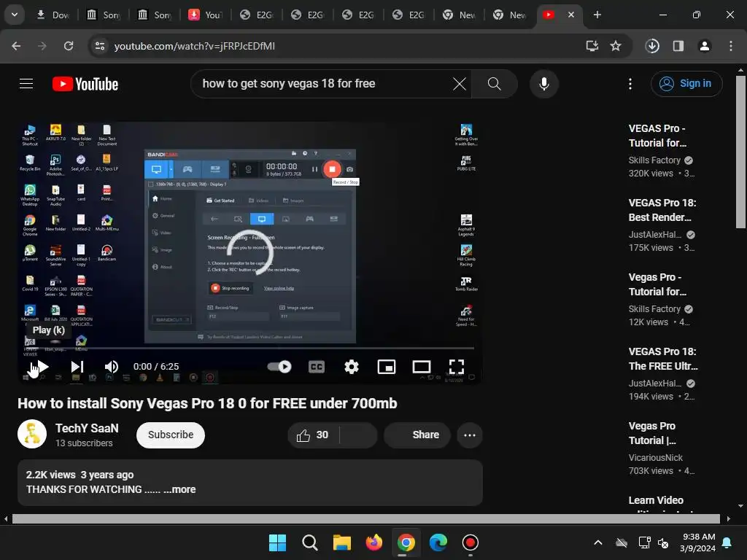Switch to the 'Dow' tab
This screenshot has height=560, width=747.
click(x=53, y=15)
